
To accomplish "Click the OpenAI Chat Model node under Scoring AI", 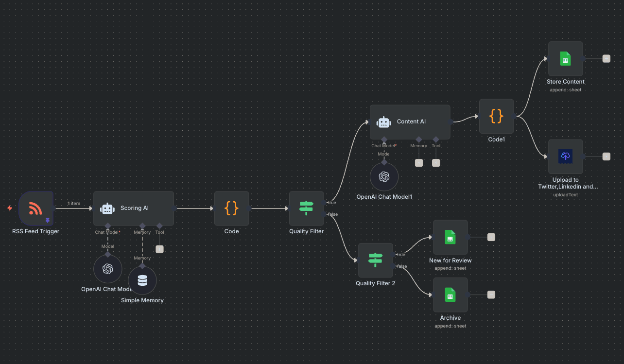I will pos(107,269).
